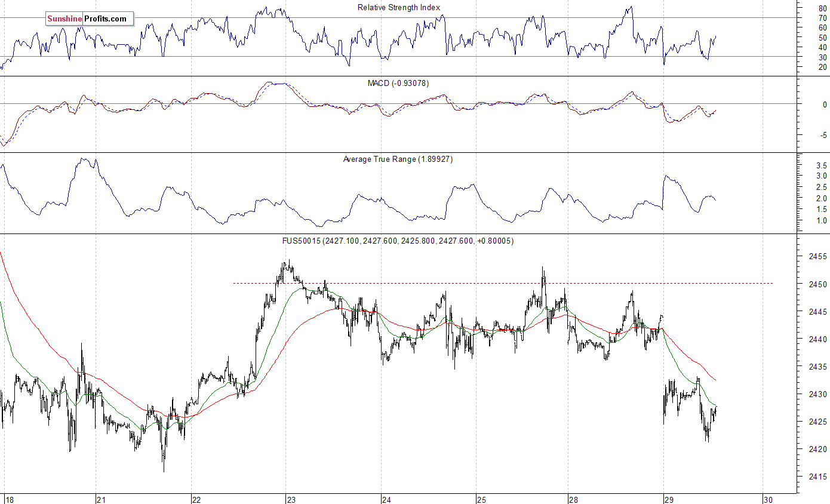Click RSI axis value 50

tap(823, 38)
